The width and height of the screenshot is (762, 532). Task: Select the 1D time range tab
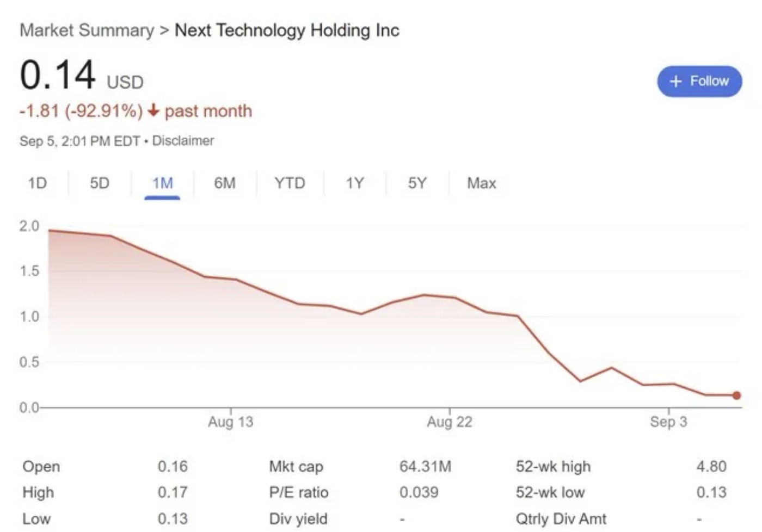coord(38,183)
